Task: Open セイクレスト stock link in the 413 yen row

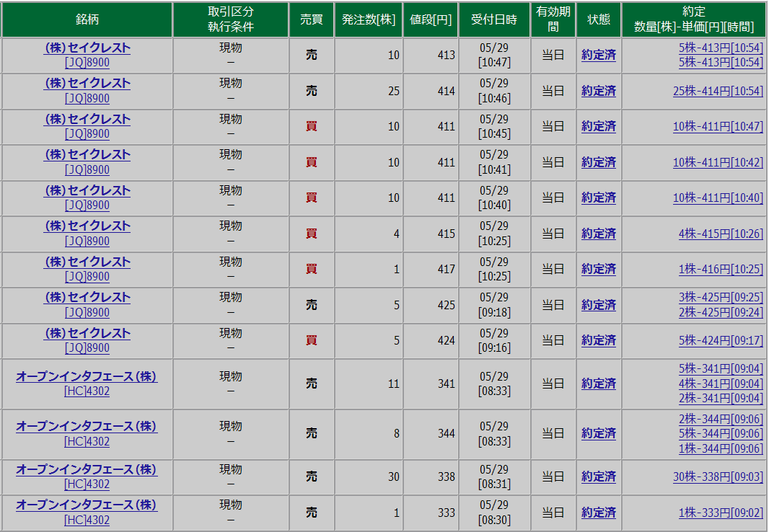Action: [87, 48]
